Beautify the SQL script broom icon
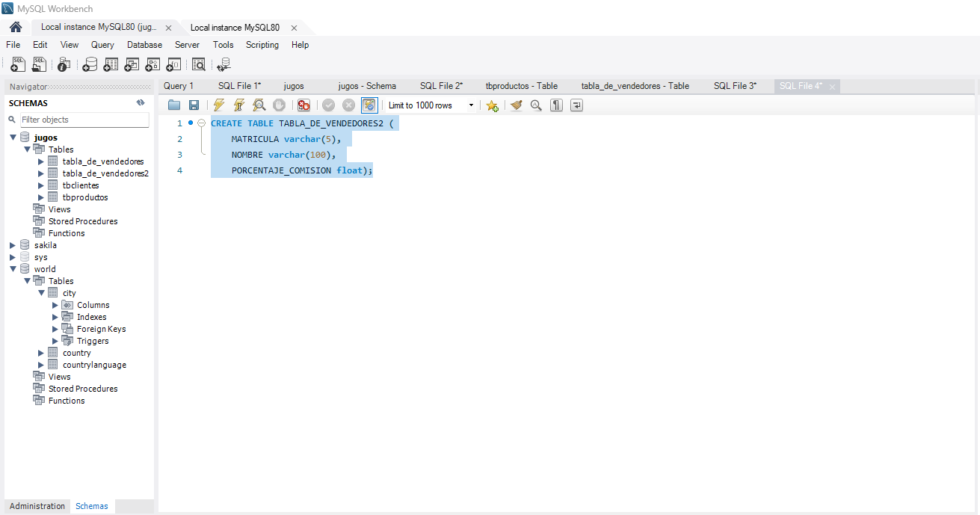The width and height of the screenshot is (980, 515). (516, 105)
